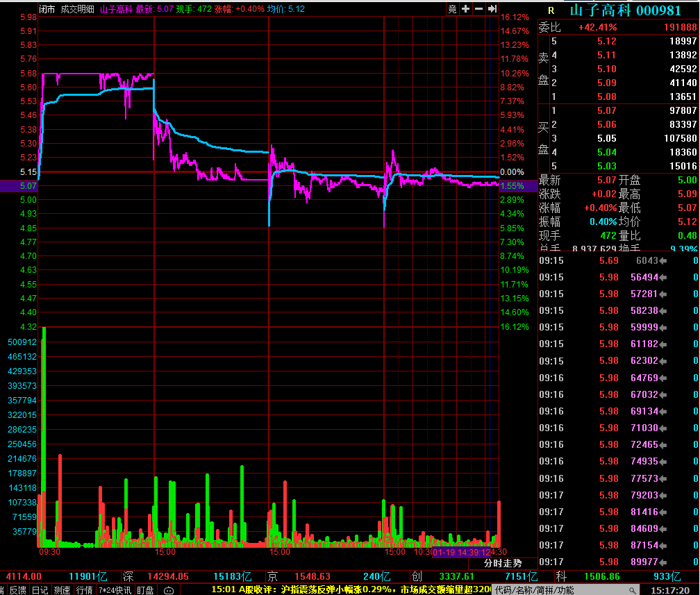Viewport: 700px width, 595px height.
Task: Click trade volume 79203 in 09:17 row
Action: pyautogui.click(x=644, y=495)
